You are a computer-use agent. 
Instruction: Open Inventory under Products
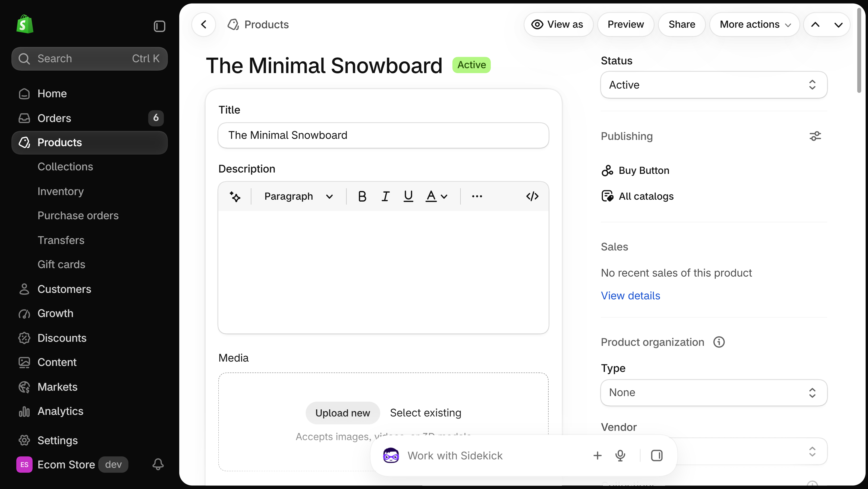click(61, 191)
